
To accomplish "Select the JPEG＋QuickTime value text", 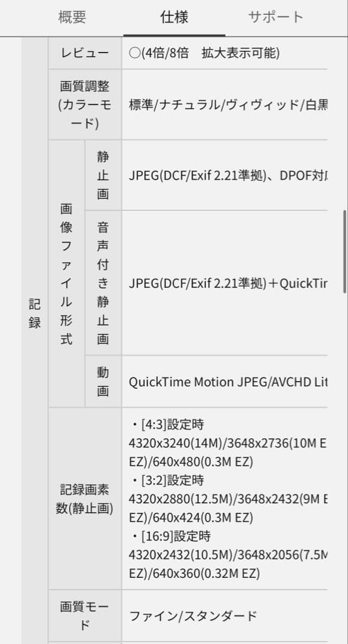I will 228,283.
